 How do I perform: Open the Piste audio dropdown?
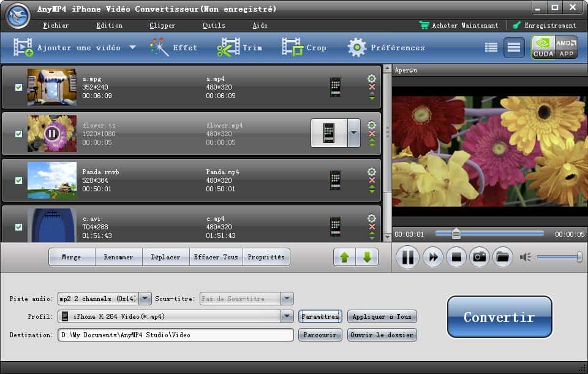point(145,299)
